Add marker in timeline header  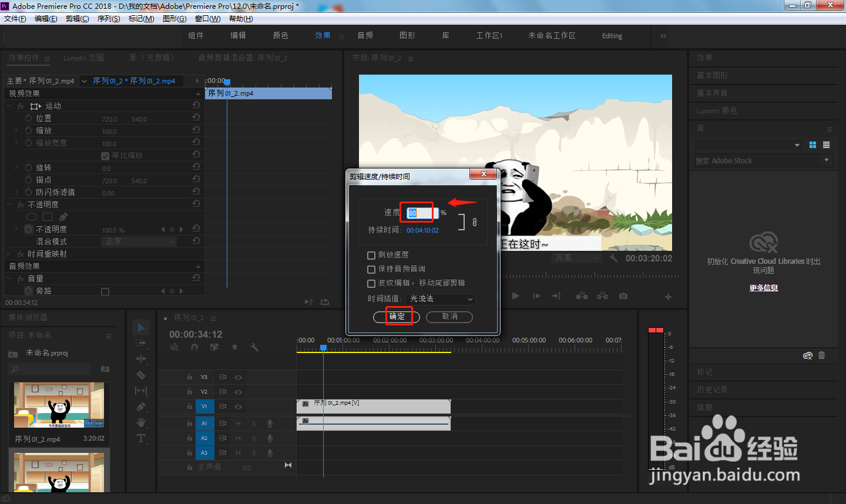pos(234,347)
